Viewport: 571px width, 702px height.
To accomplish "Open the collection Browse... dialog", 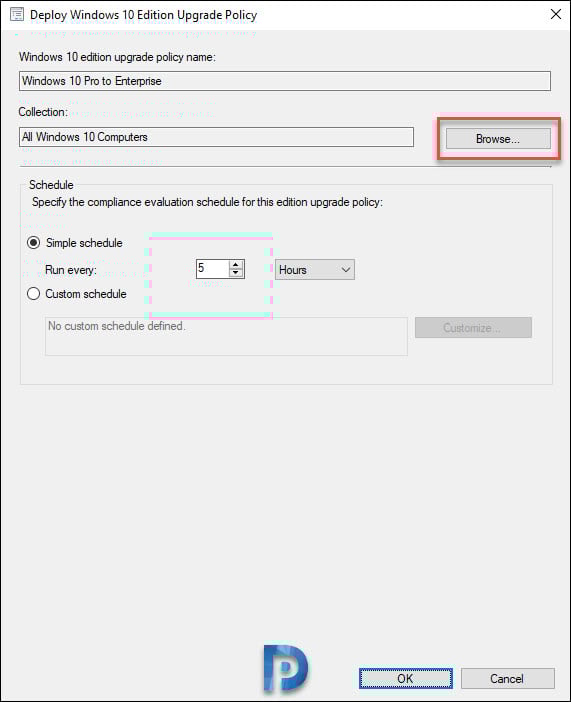I will click(x=498, y=139).
